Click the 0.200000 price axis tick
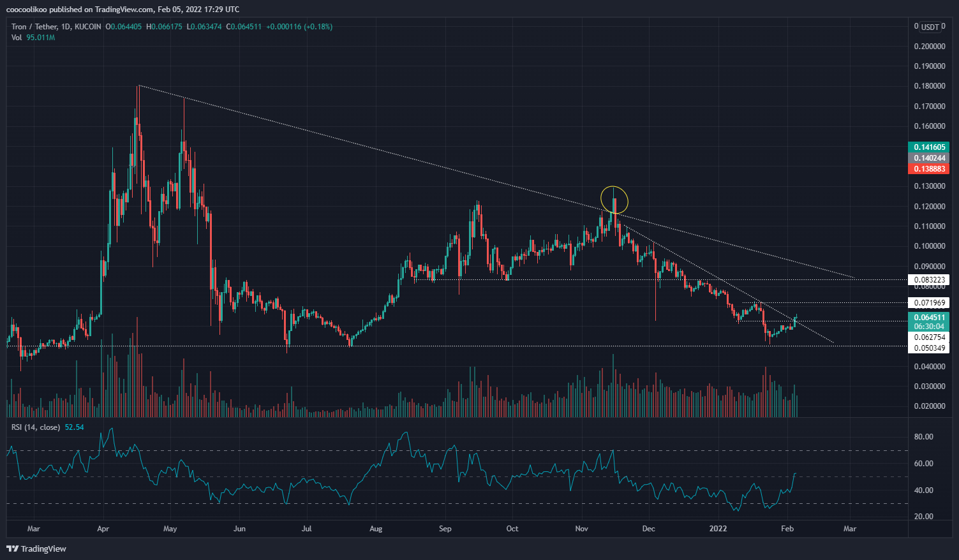This screenshot has height=560, width=959. coord(930,47)
